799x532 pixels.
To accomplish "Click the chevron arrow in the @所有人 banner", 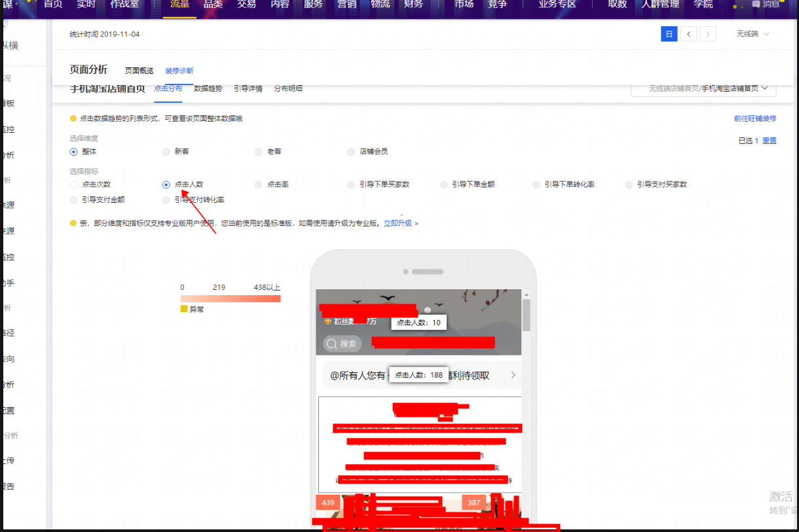I will pyautogui.click(x=513, y=376).
